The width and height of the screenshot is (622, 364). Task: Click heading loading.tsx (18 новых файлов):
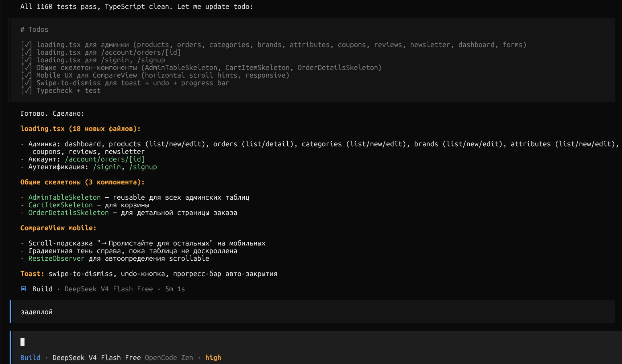81,129
